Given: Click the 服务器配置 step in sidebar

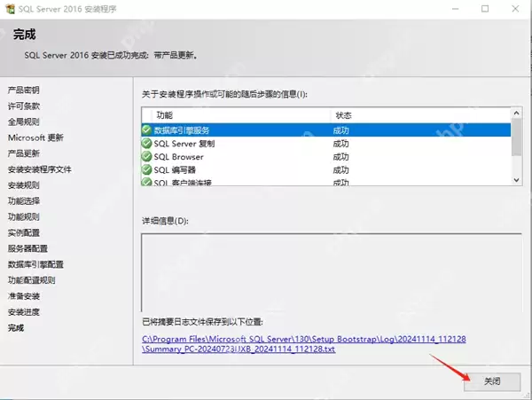Looking at the screenshot, I should (27, 248).
